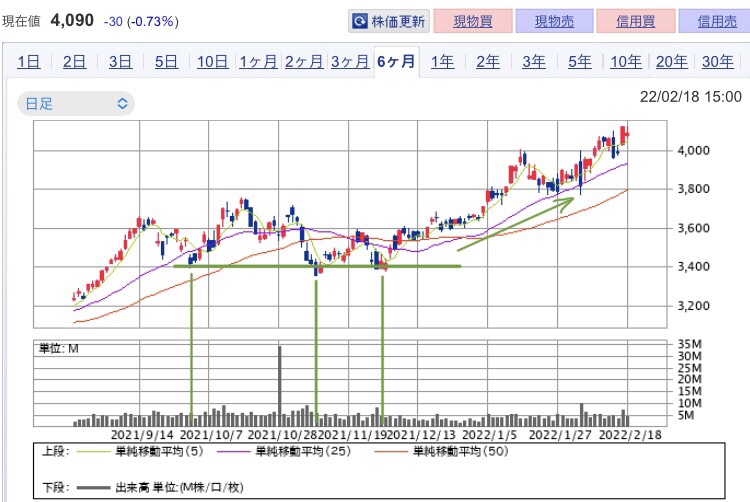Switch chart to the 20年 tab
The image size is (750, 502).
(672, 62)
